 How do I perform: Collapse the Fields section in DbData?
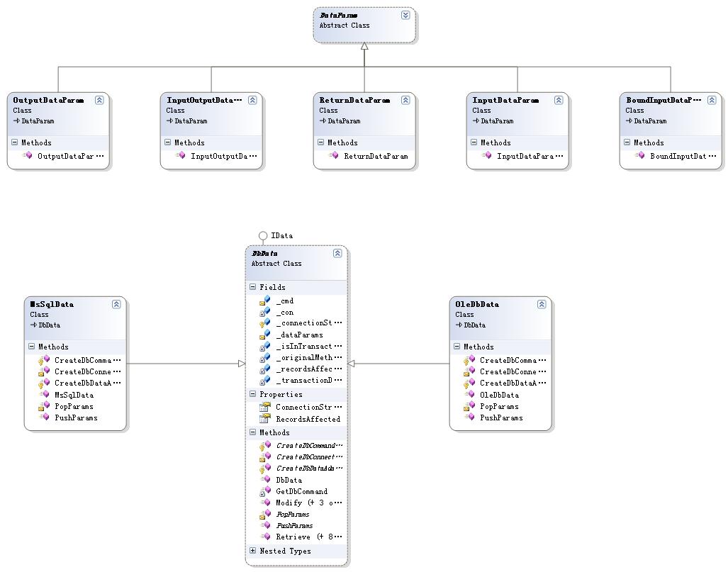coord(253,287)
